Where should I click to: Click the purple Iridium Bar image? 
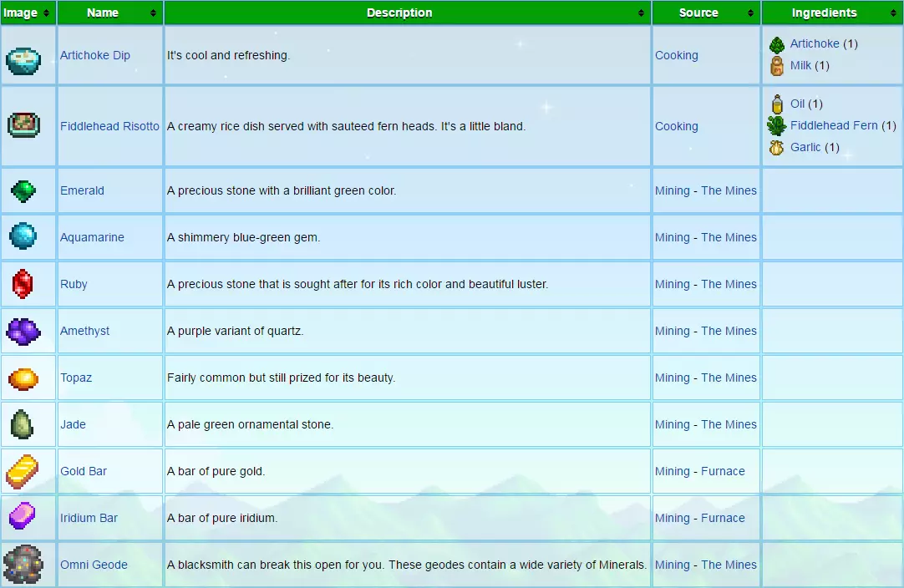pos(23,516)
